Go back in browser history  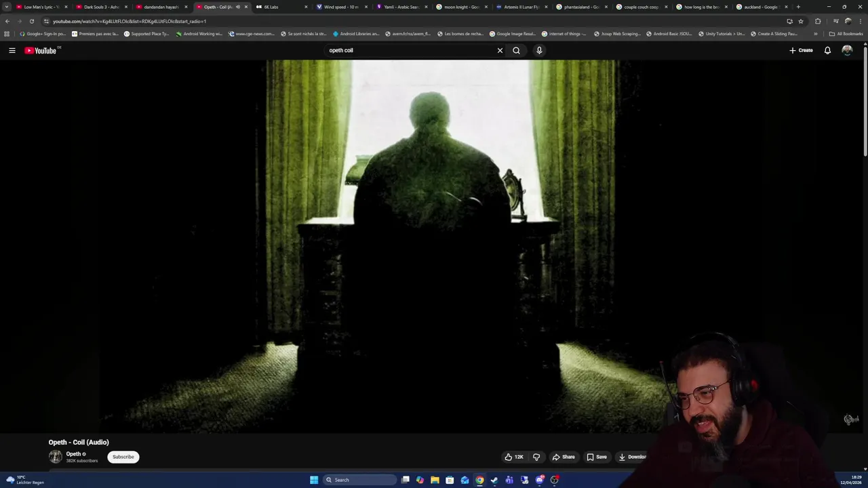point(7,21)
